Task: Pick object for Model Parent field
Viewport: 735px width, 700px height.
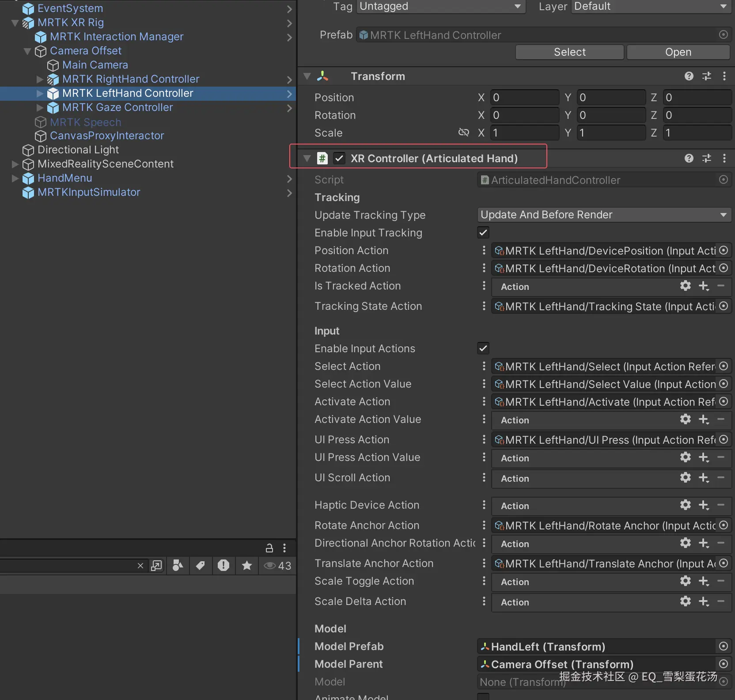Action: point(724,664)
